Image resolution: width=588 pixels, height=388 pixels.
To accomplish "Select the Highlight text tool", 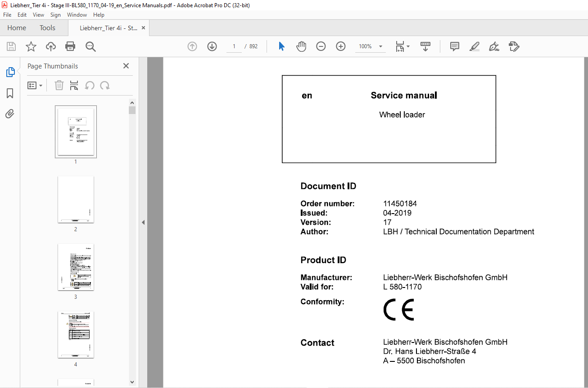I will [474, 46].
